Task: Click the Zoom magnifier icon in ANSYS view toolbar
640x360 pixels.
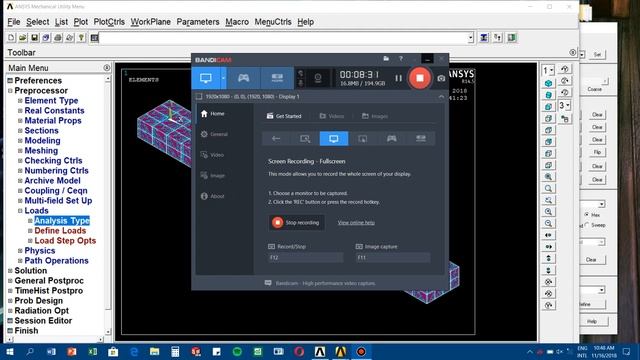Action: (548, 188)
